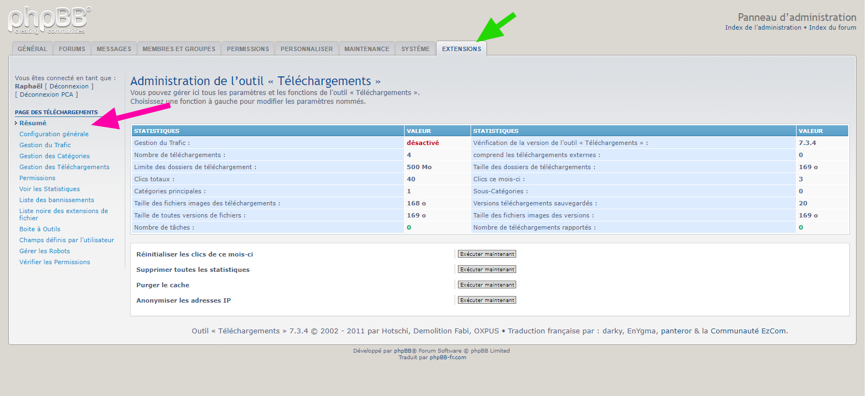Open the Membres et Groupes tab
Image resolution: width=868 pixels, height=396 pixels.
click(x=179, y=49)
